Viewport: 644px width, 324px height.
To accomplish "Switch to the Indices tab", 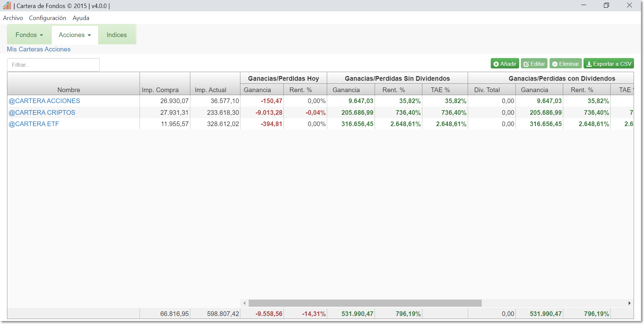I will coord(117,35).
